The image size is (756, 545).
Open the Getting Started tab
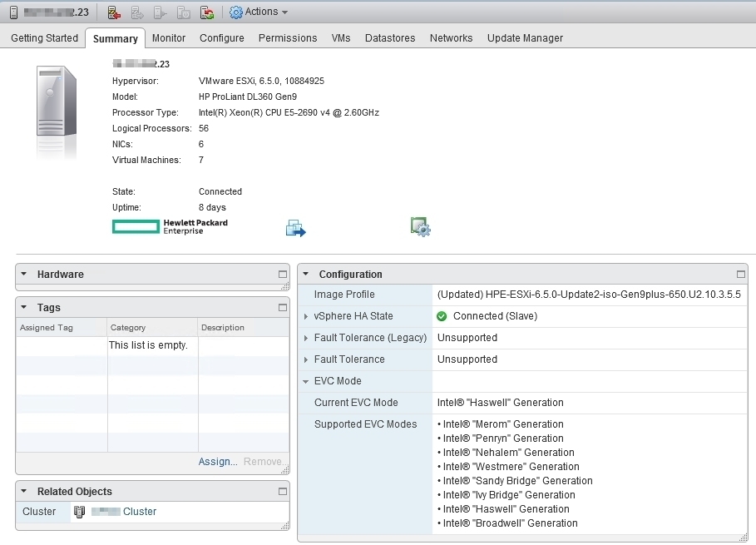pyautogui.click(x=44, y=38)
